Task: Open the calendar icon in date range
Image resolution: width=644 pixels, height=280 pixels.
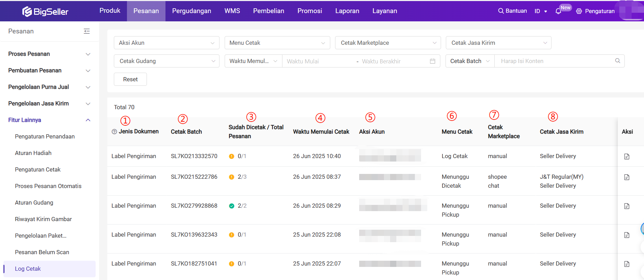Action: pyautogui.click(x=433, y=61)
